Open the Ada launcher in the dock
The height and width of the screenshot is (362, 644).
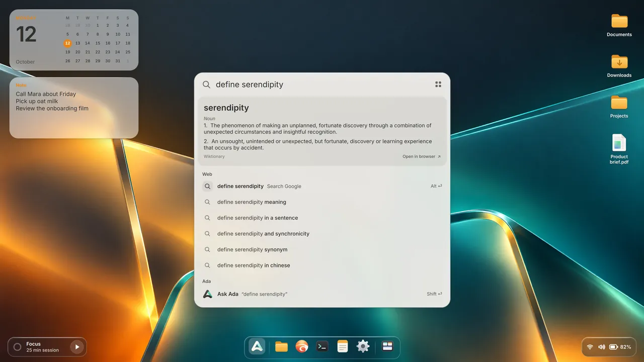tap(257, 346)
